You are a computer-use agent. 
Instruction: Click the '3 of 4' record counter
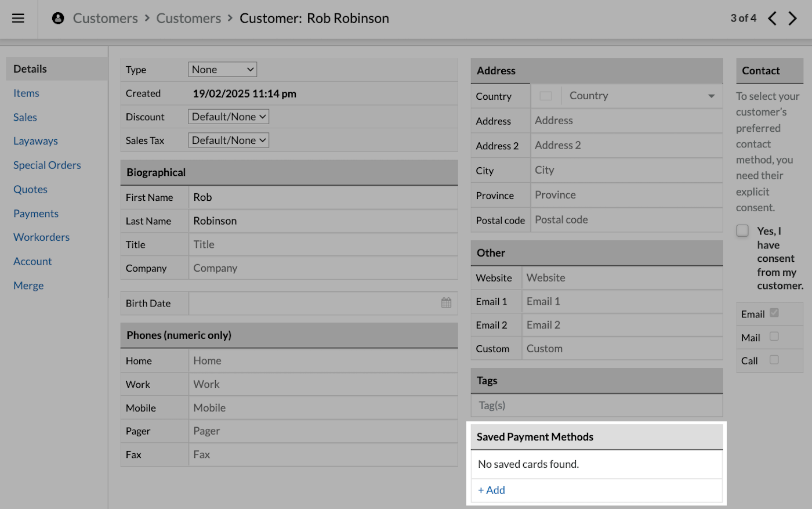pyautogui.click(x=744, y=18)
